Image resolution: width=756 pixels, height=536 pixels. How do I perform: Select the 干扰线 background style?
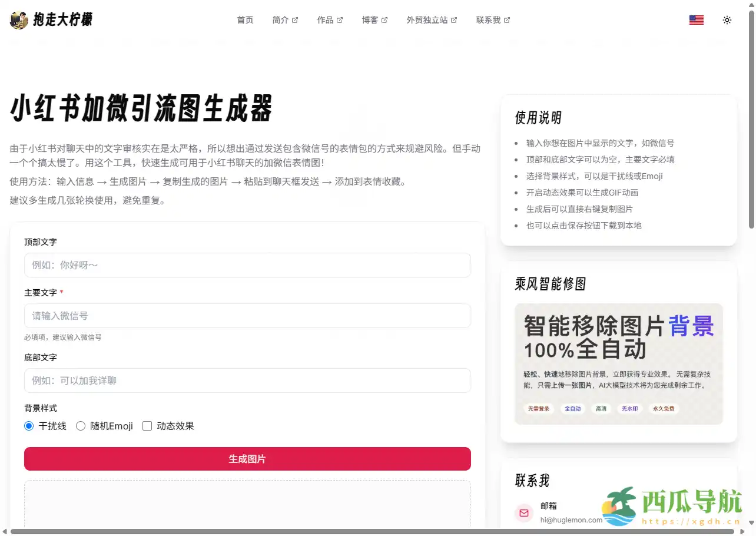point(28,425)
